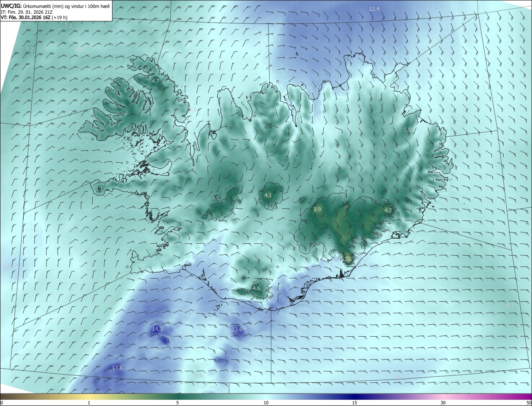Click the 3.9 value label on western Vatnajökull

[x=317, y=210]
